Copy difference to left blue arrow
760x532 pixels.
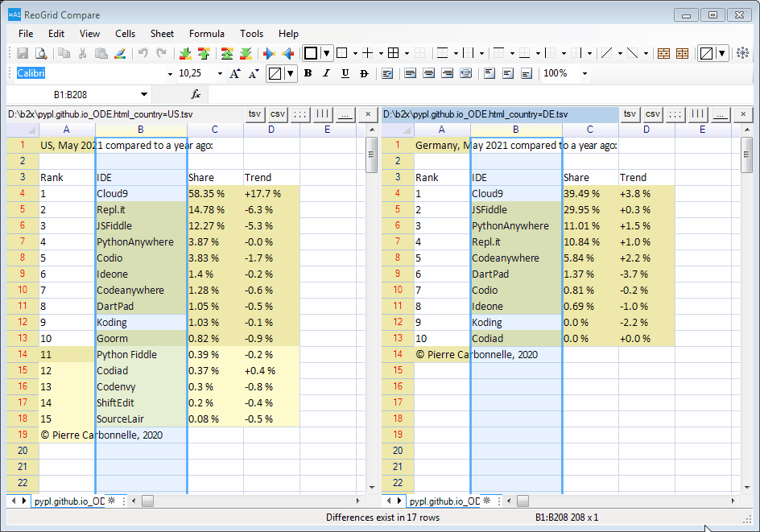[x=288, y=53]
